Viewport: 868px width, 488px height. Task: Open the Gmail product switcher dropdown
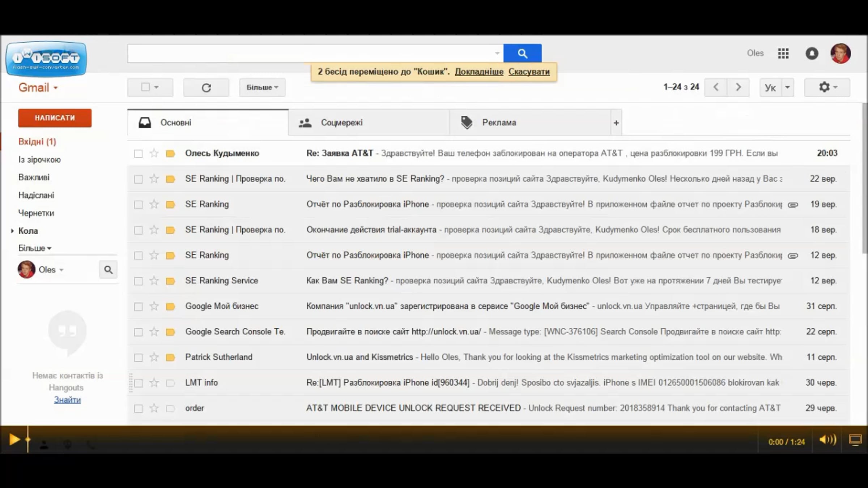[x=38, y=87]
